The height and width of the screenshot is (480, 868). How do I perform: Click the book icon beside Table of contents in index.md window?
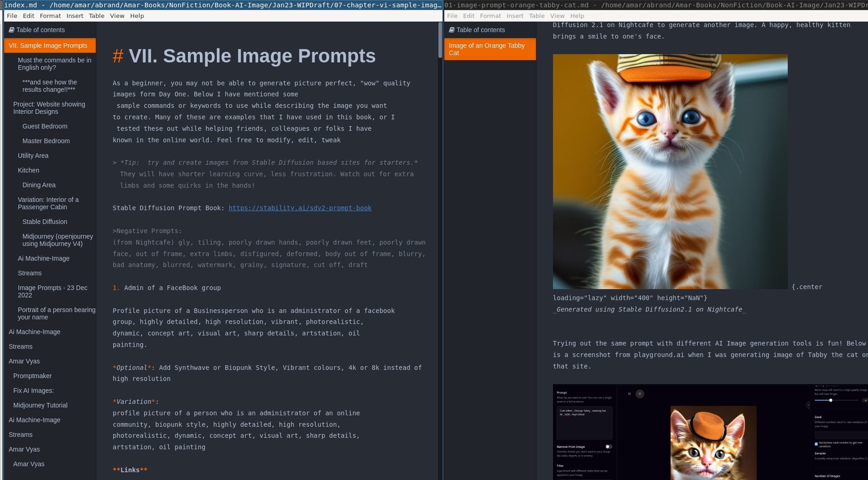coord(11,30)
